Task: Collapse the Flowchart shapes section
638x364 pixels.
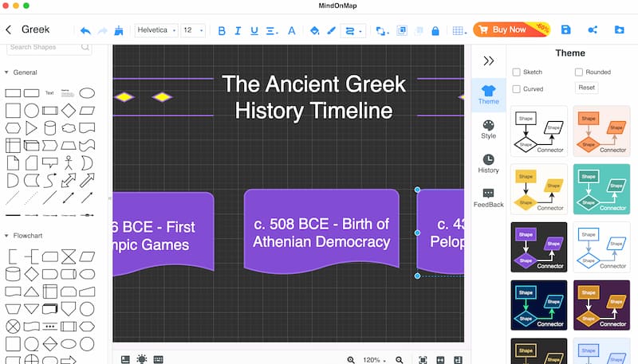Action: (6, 236)
